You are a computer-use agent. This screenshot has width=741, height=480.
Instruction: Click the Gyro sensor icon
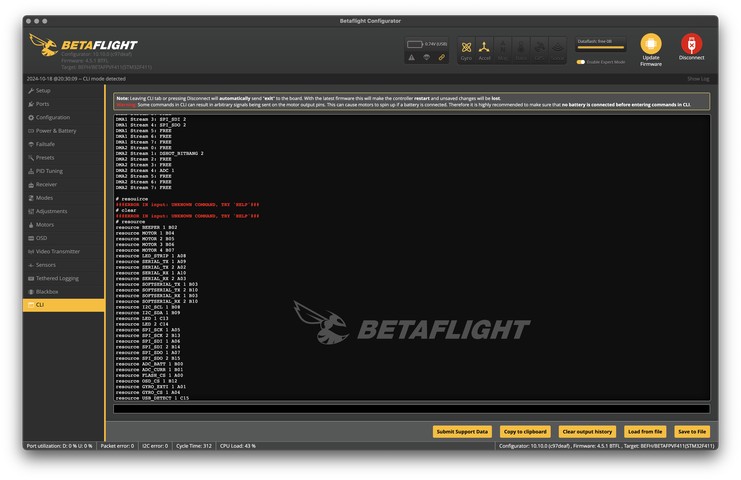click(x=466, y=47)
